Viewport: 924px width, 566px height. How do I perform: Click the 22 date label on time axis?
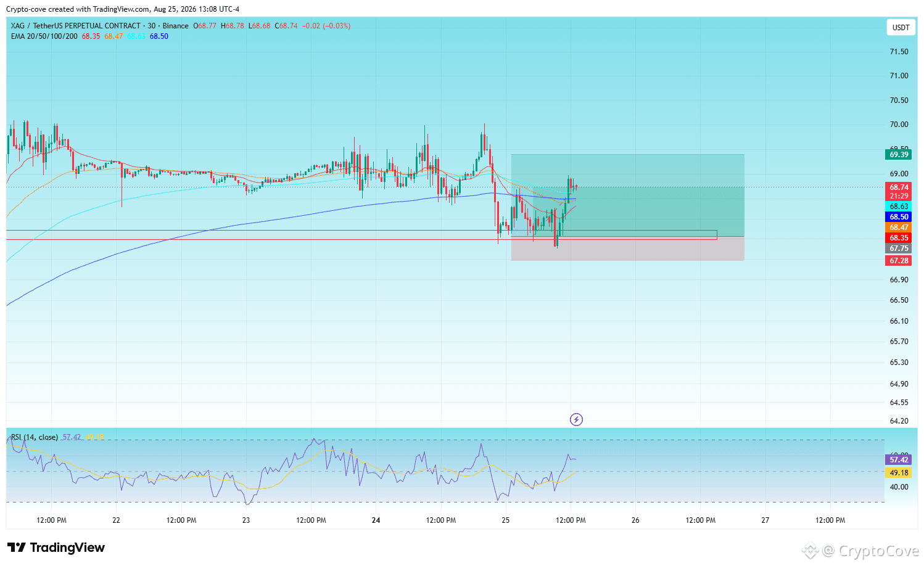point(116,520)
